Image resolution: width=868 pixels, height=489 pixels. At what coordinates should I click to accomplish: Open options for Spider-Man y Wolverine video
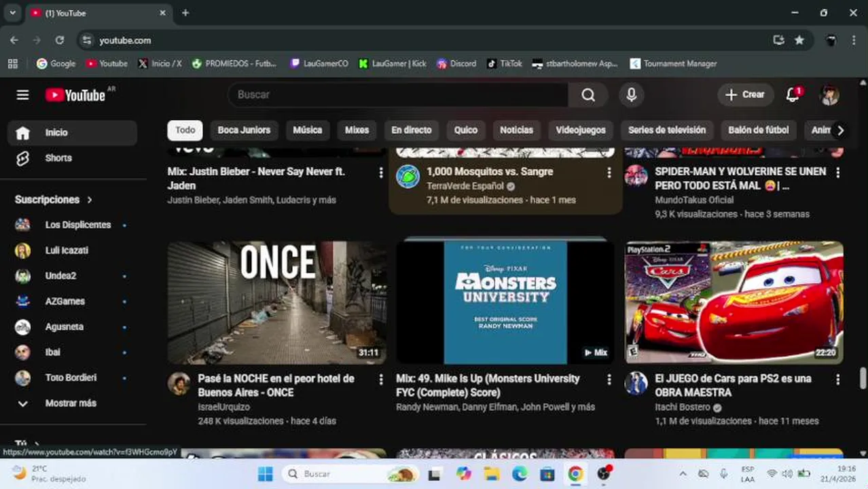pos(837,173)
